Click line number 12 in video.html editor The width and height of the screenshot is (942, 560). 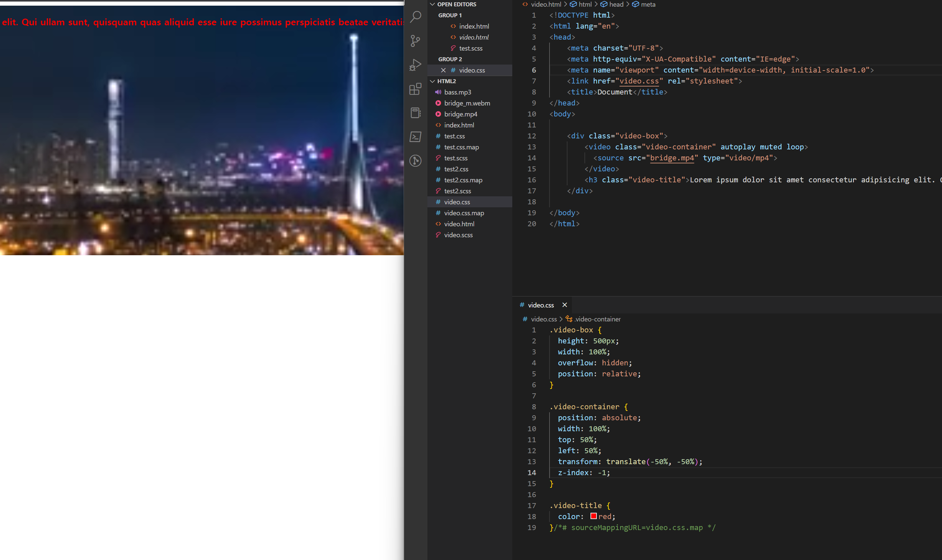(x=531, y=136)
